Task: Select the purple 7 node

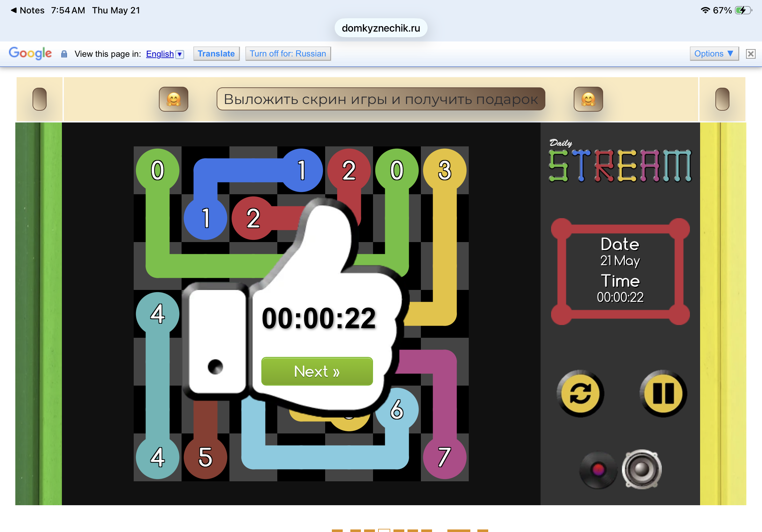Action: click(444, 457)
